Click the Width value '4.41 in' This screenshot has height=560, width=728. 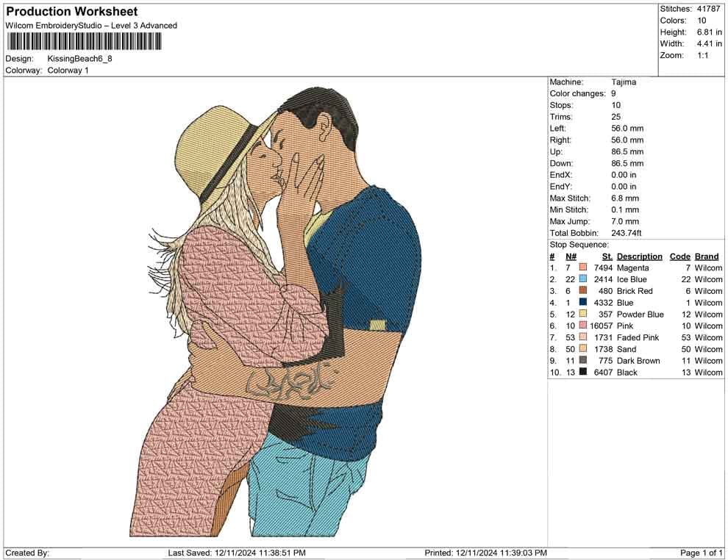click(709, 43)
